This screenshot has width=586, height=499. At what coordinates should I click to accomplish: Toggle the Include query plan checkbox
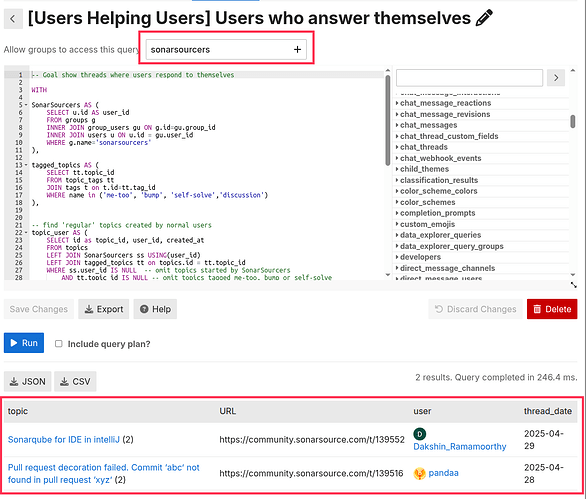pos(59,344)
